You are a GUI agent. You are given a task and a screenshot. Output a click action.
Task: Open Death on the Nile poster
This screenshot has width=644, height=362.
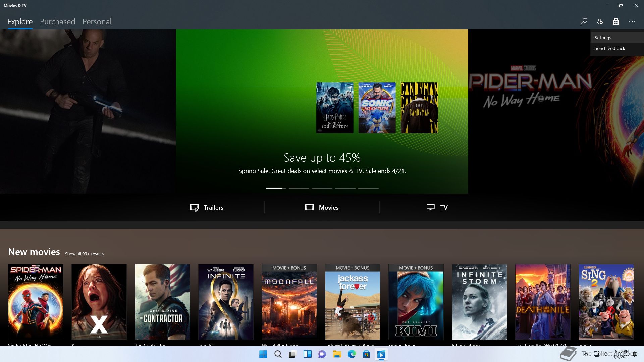pyautogui.click(x=543, y=302)
